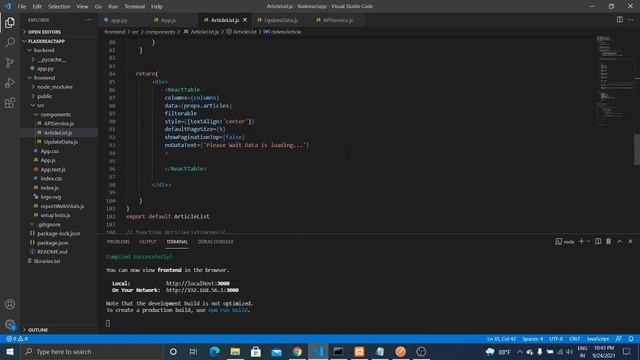Open editor more actions ellipsis
This screenshot has width=640, height=360.
[631, 20]
